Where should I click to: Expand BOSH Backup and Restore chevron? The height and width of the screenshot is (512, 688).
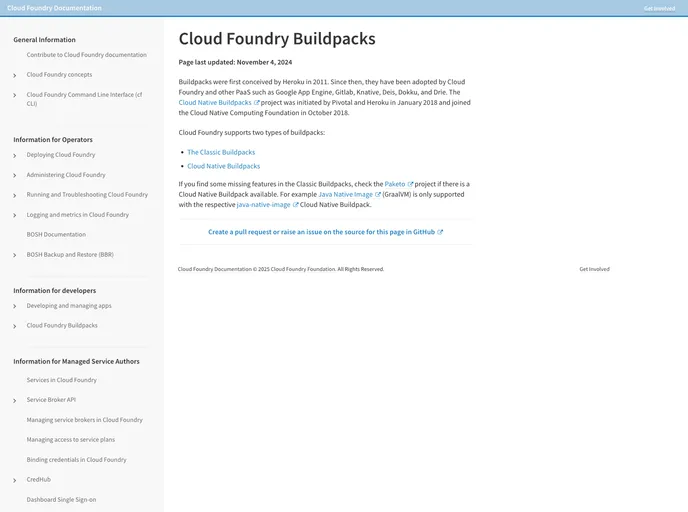pyautogui.click(x=14, y=255)
